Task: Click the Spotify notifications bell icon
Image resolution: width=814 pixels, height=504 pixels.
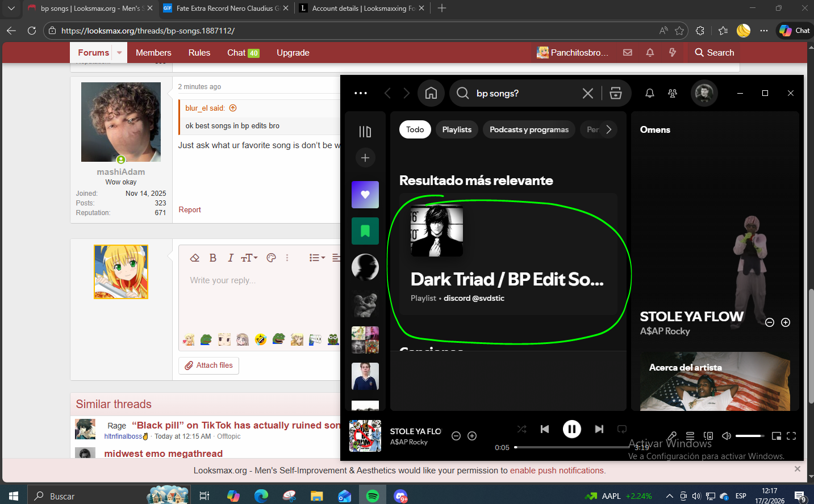Action: 649,93
